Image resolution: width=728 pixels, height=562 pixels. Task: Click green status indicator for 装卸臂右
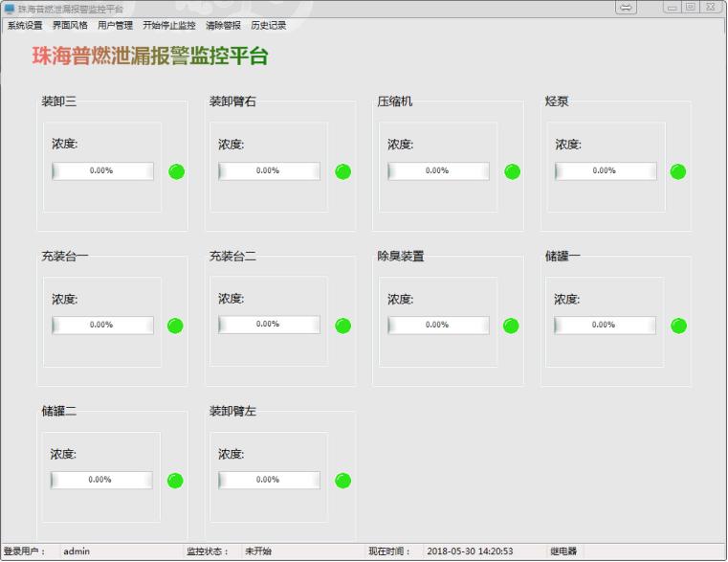(x=343, y=171)
